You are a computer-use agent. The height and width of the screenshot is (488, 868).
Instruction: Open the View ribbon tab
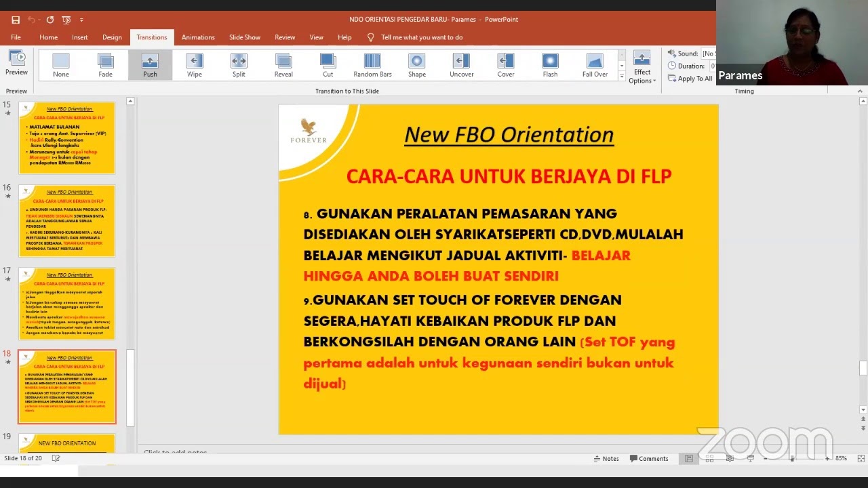[316, 37]
